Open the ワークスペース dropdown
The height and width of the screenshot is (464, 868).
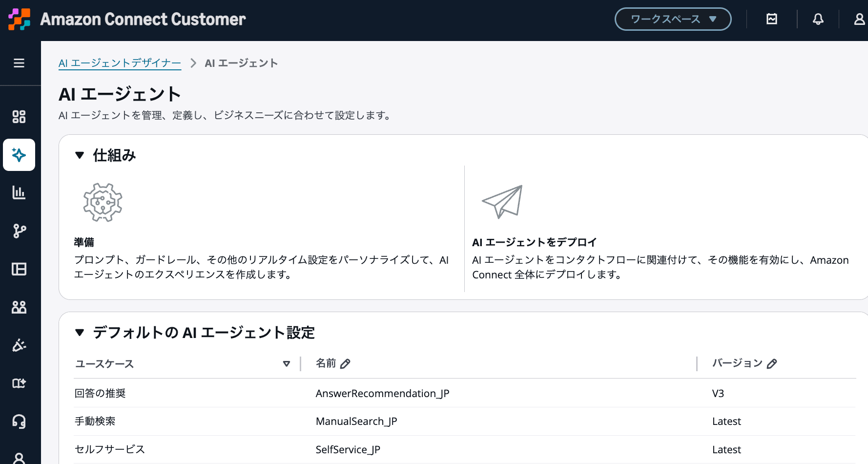click(x=673, y=19)
